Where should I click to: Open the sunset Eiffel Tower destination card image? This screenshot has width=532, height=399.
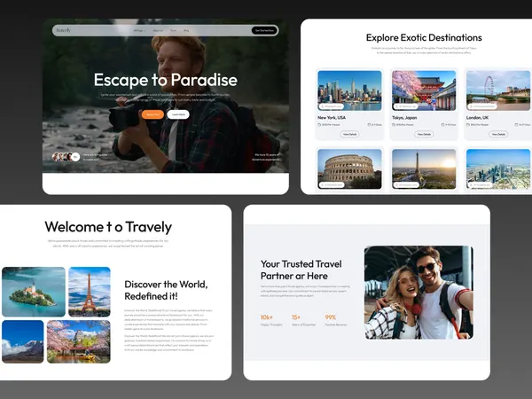424,169
